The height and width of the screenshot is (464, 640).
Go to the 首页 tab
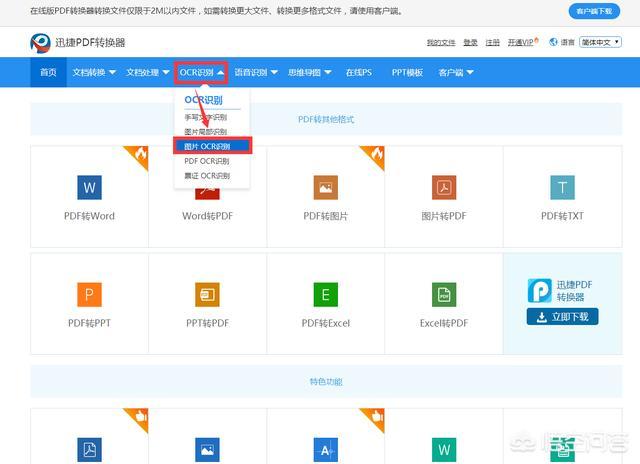48,72
